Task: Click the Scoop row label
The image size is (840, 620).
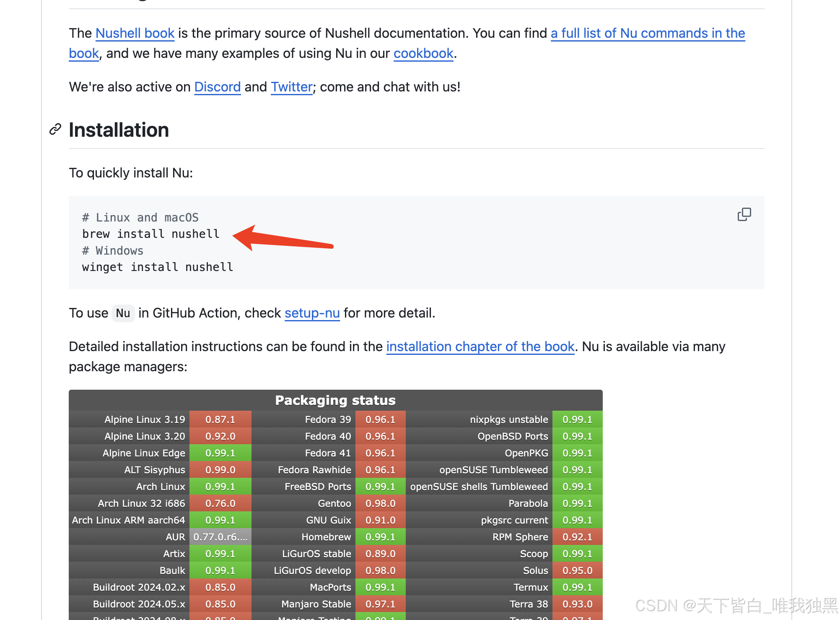Action: coord(534,554)
